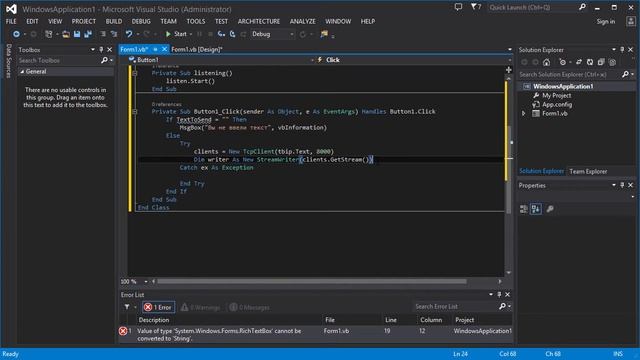Pin the Solution Explorer panel
The width and height of the screenshot is (640, 360).
(x=622, y=49)
